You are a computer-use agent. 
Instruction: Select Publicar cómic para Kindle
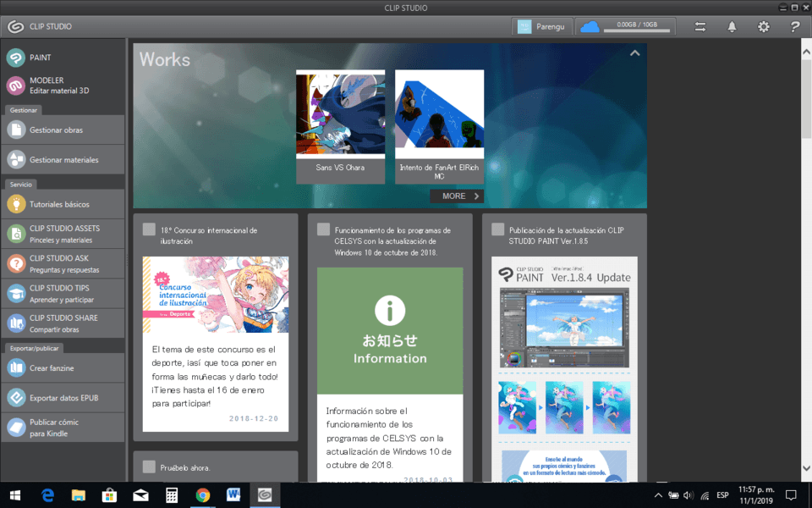[x=62, y=428]
